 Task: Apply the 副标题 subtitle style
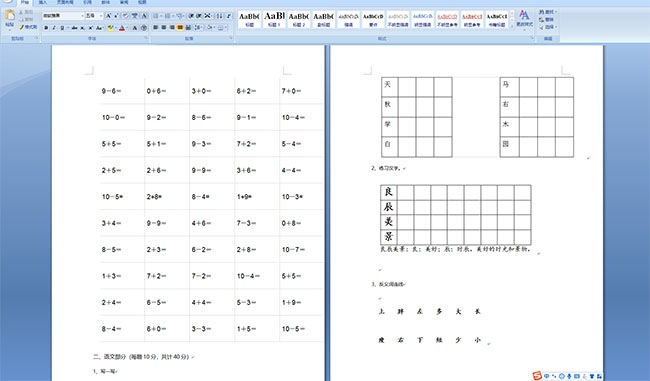(x=324, y=19)
